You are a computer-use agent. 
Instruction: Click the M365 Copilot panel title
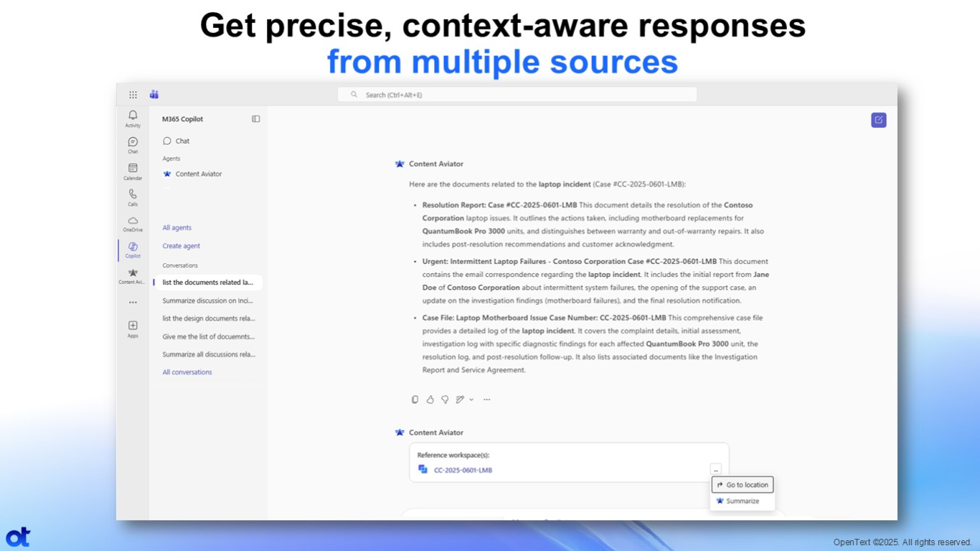point(182,119)
